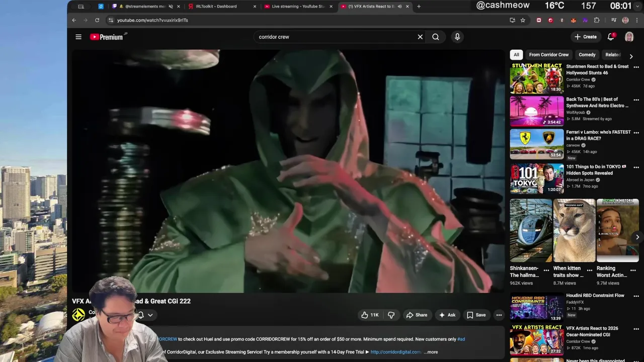This screenshot has height=362, width=644.
Task: Open more actions ellipsis below video
Action: [499, 315]
